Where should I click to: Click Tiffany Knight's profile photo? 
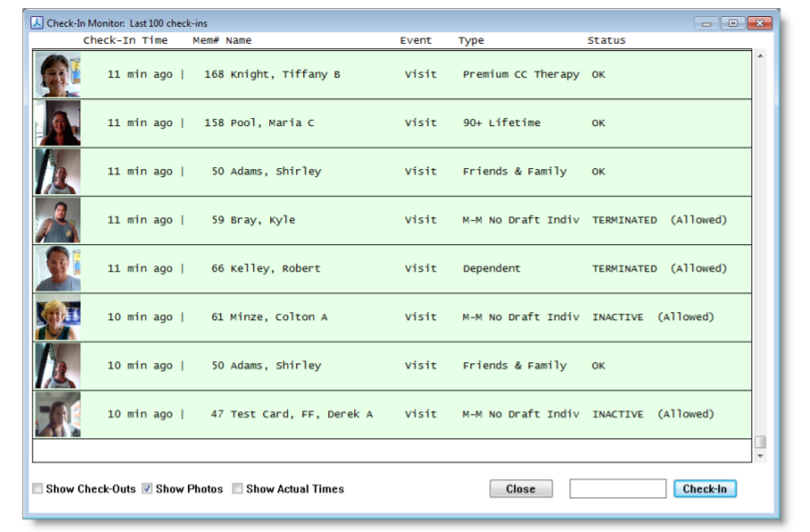57,74
